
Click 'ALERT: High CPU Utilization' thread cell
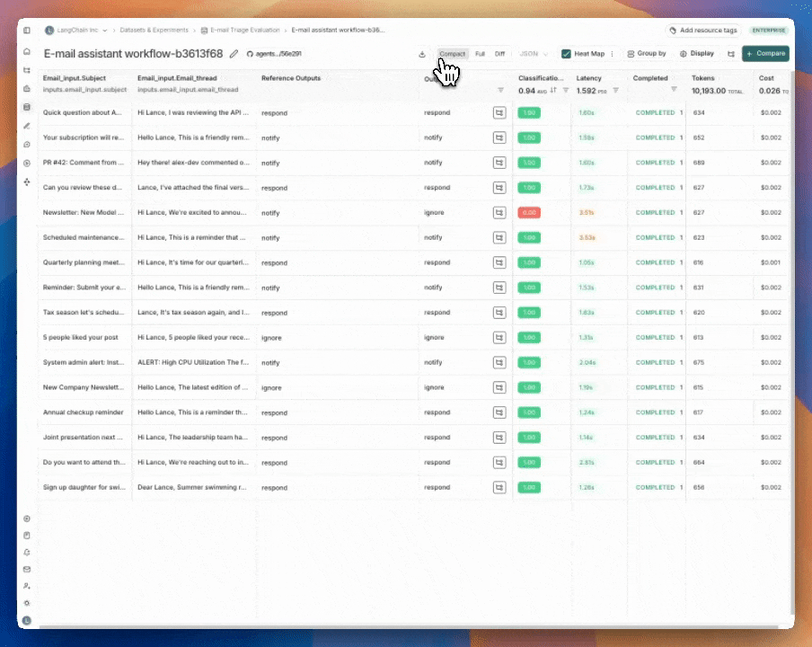pyautogui.click(x=192, y=363)
